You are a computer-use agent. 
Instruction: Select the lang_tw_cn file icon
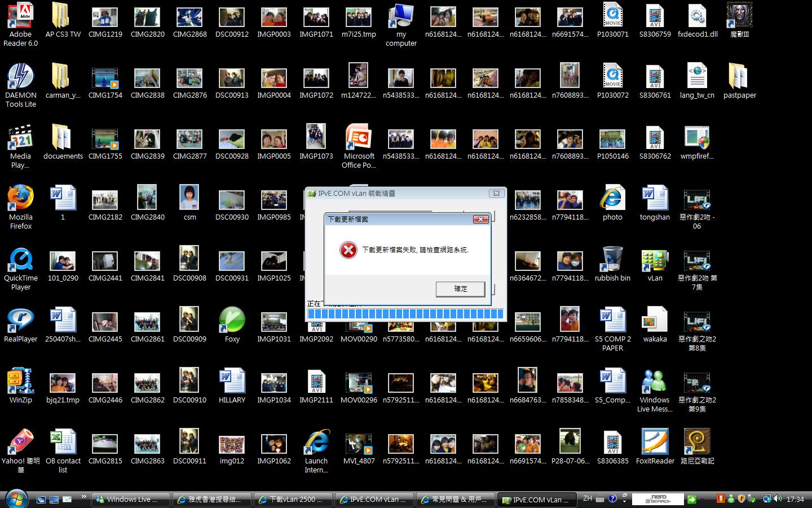tap(698, 82)
